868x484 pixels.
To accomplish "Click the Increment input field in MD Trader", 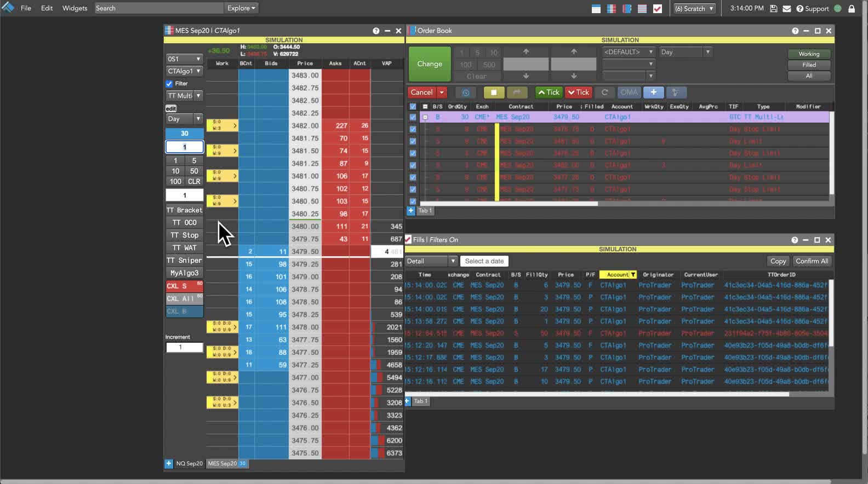I will pos(185,347).
